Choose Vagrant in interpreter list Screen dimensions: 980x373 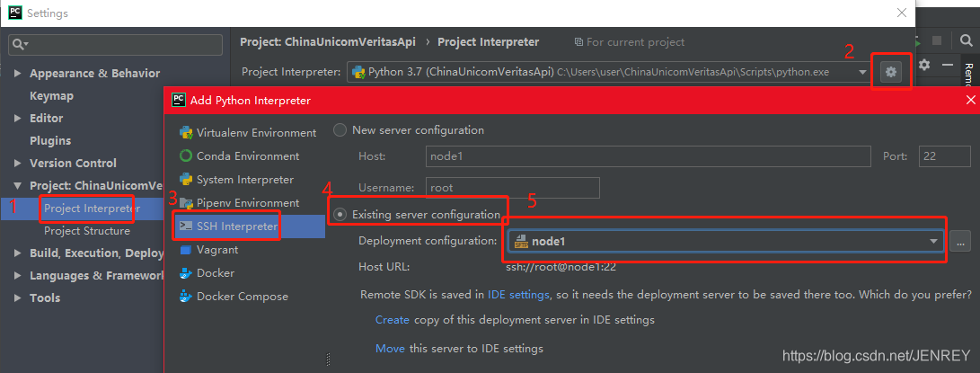216,250
